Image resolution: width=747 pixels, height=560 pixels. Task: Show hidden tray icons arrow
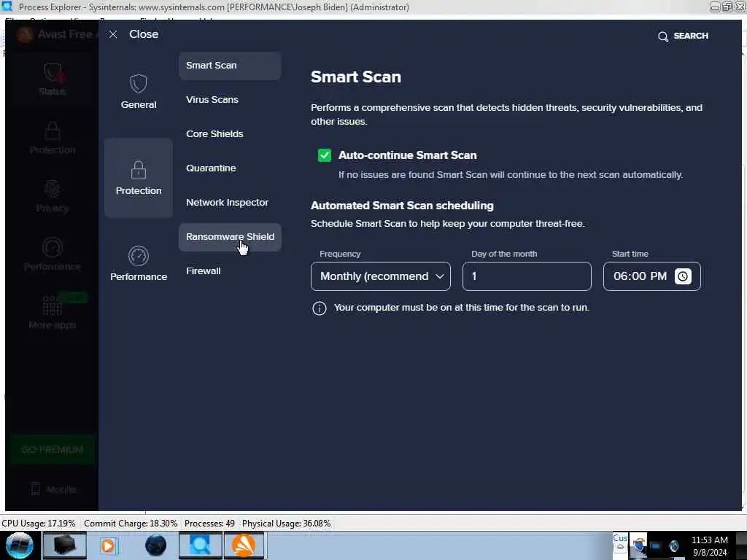point(620,547)
